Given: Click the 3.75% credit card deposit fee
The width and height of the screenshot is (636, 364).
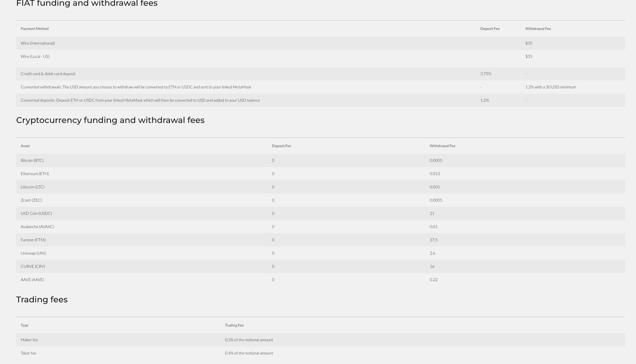Looking at the screenshot, I should [x=486, y=74].
